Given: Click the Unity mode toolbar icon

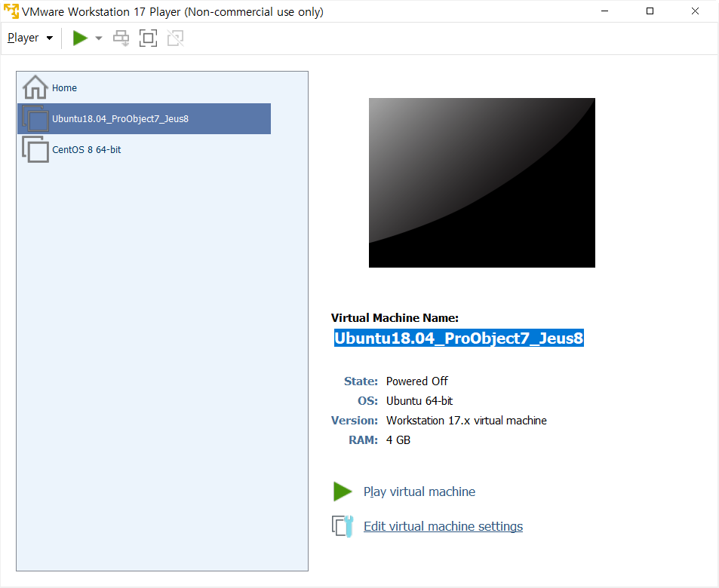Looking at the screenshot, I should pyautogui.click(x=176, y=38).
